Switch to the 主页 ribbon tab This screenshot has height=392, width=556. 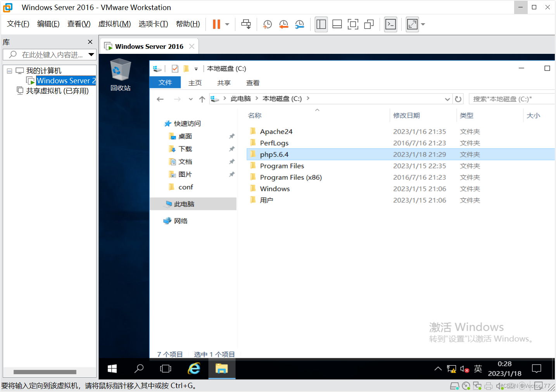pyautogui.click(x=195, y=83)
